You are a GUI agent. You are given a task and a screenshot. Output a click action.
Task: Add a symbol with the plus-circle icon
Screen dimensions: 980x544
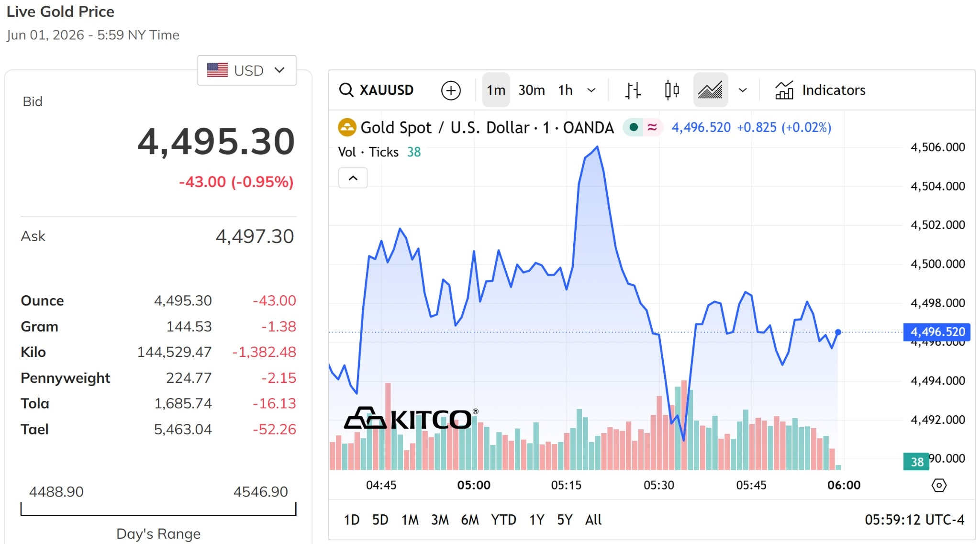(451, 90)
